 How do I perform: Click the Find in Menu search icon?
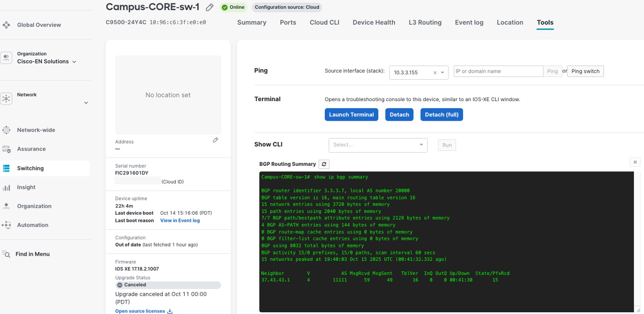pyautogui.click(x=6, y=254)
